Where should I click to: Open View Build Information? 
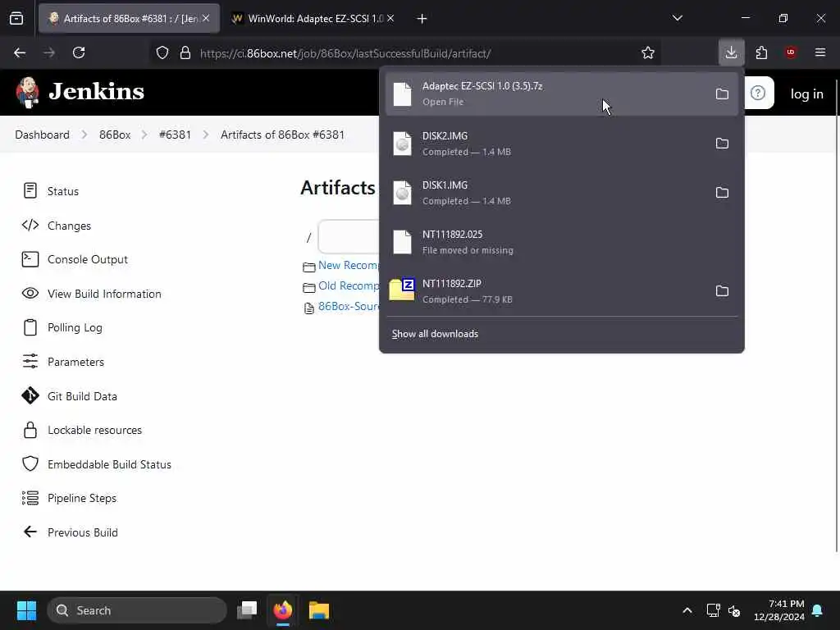91,294
